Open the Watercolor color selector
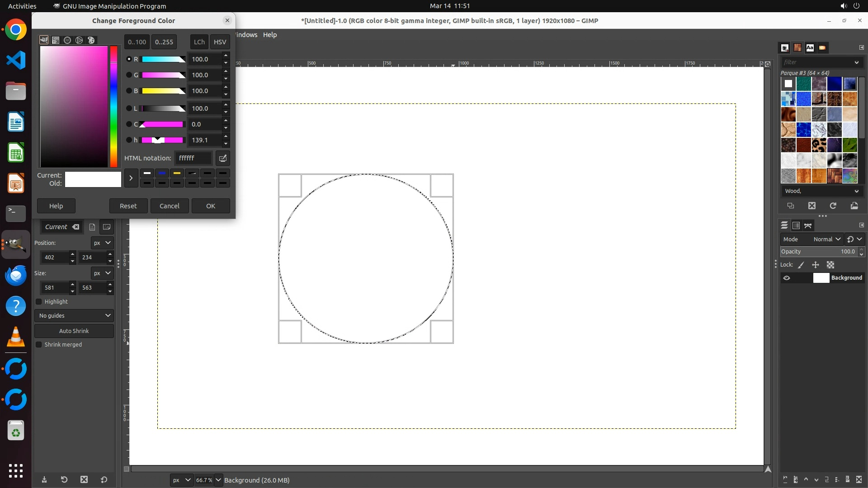868x488 pixels. [x=67, y=40]
